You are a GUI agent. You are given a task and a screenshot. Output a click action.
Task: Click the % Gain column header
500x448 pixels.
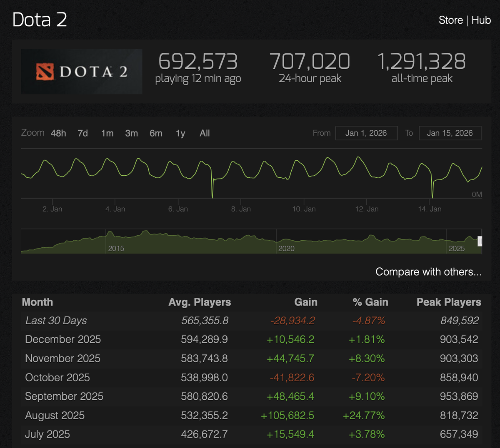click(370, 302)
